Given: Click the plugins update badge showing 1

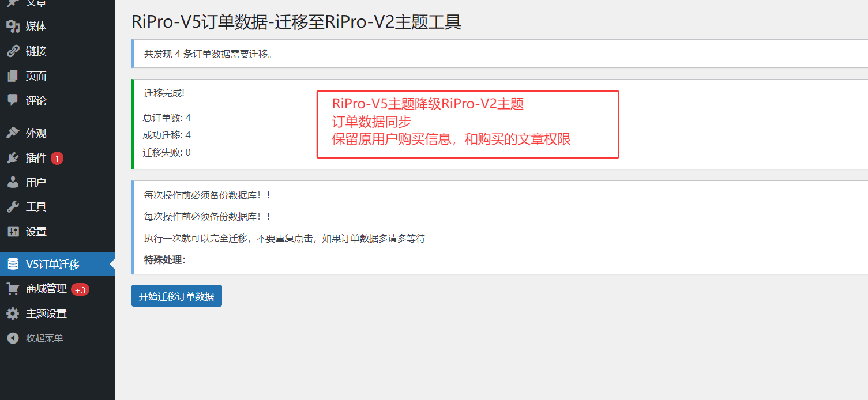Looking at the screenshot, I should [x=57, y=158].
